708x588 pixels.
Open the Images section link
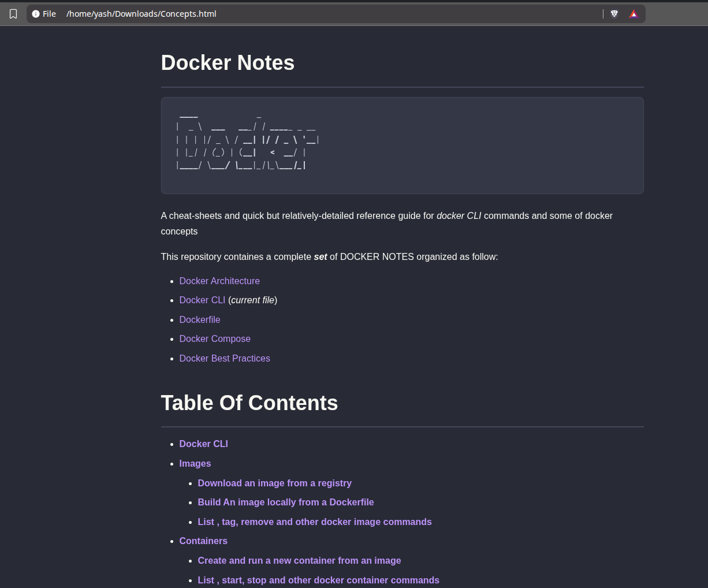tap(195, 463)
